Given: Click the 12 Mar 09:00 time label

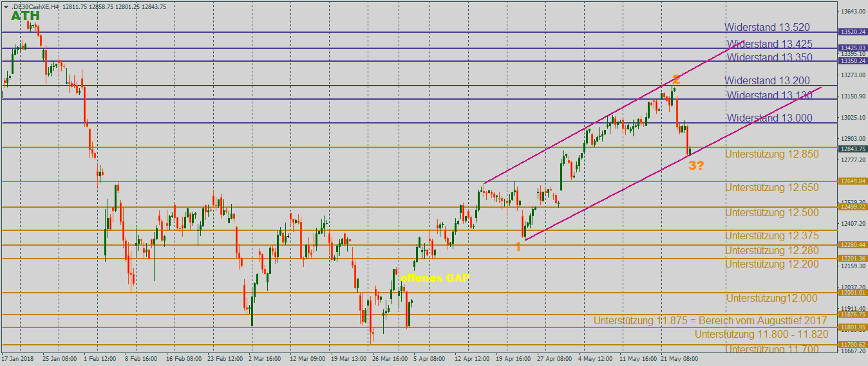Looking at the screenshot, I should (307, 359).
